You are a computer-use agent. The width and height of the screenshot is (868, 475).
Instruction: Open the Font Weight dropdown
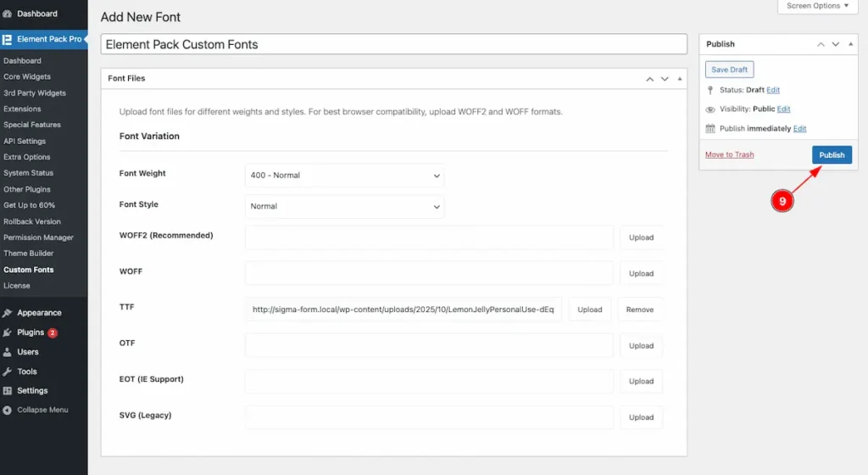tap(344, 176)
